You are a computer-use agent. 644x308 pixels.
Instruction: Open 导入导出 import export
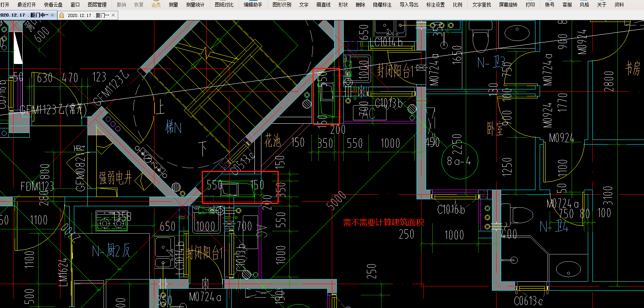click(x=409, y=5)
